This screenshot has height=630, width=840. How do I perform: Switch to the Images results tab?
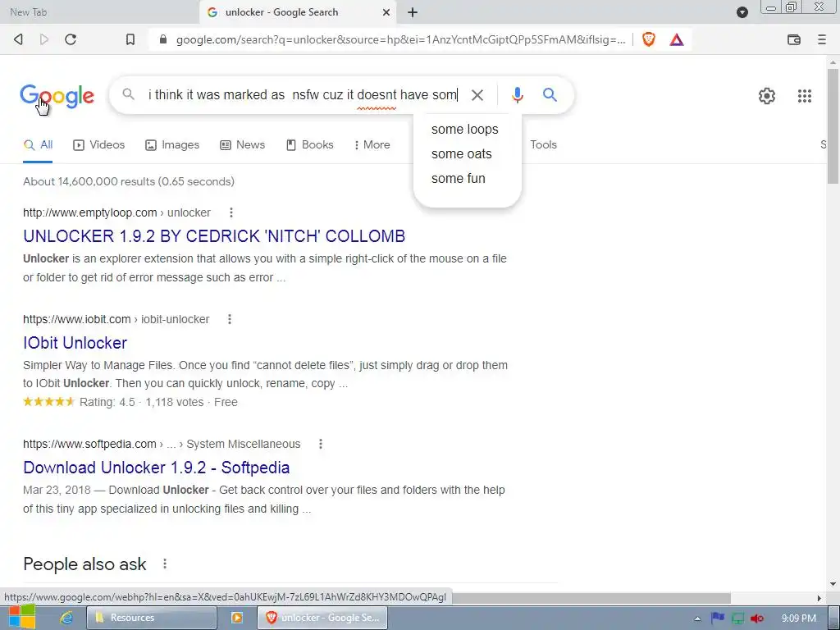[172, 144]
